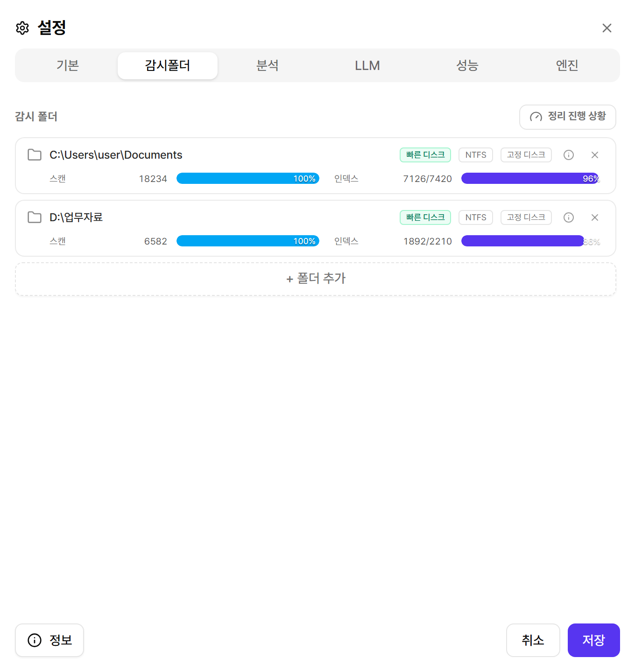This screenshot has width=635, height=672.
Task: Select the 감시폴더 tab
Action: pyautogui.click(x=168, y=65)
